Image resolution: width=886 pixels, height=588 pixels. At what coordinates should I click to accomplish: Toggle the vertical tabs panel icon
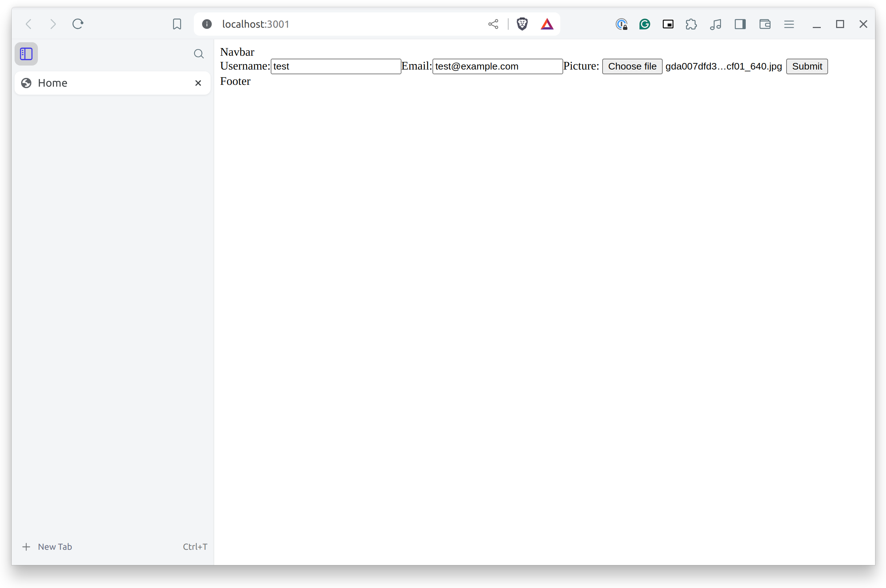(26, 54)
